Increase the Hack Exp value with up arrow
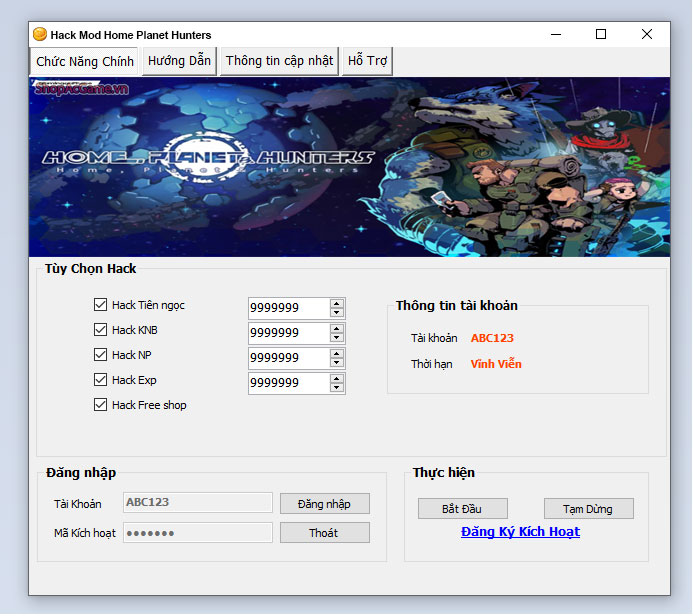693x616 pixels. 337,379
